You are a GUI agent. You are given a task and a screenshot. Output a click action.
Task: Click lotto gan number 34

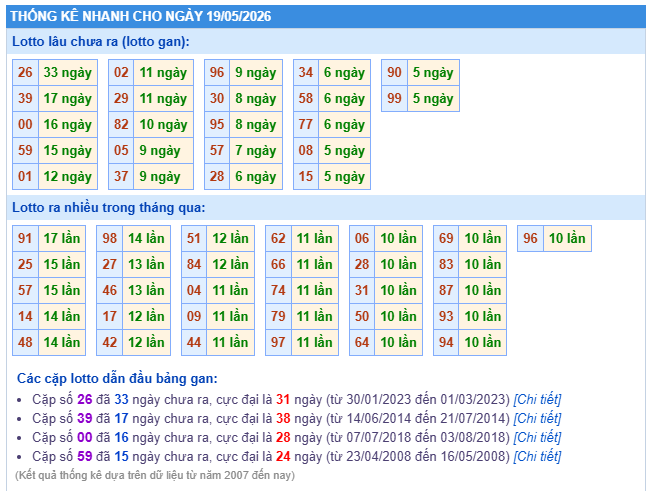[306, 73]
